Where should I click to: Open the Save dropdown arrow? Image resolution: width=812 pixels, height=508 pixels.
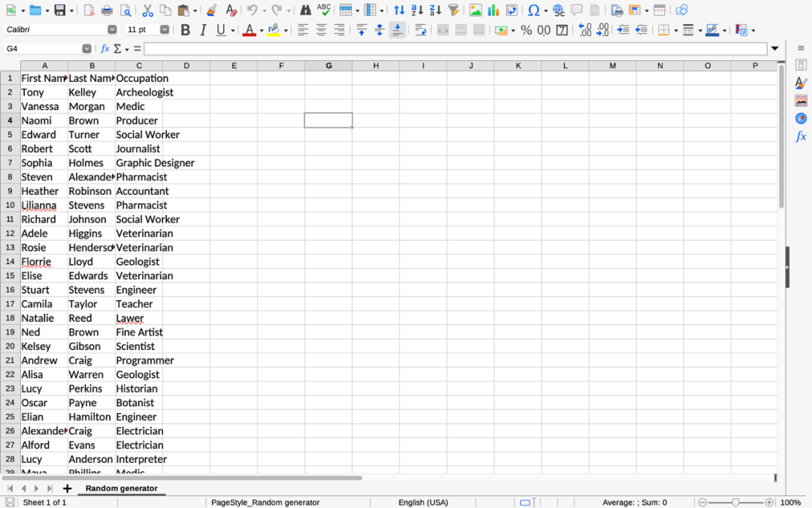[71, 11]
